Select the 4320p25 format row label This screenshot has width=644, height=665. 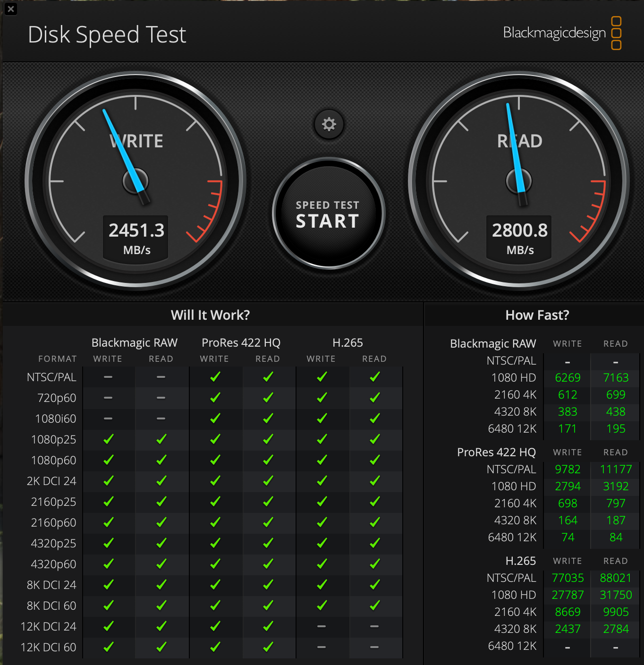tap(53, 544)
